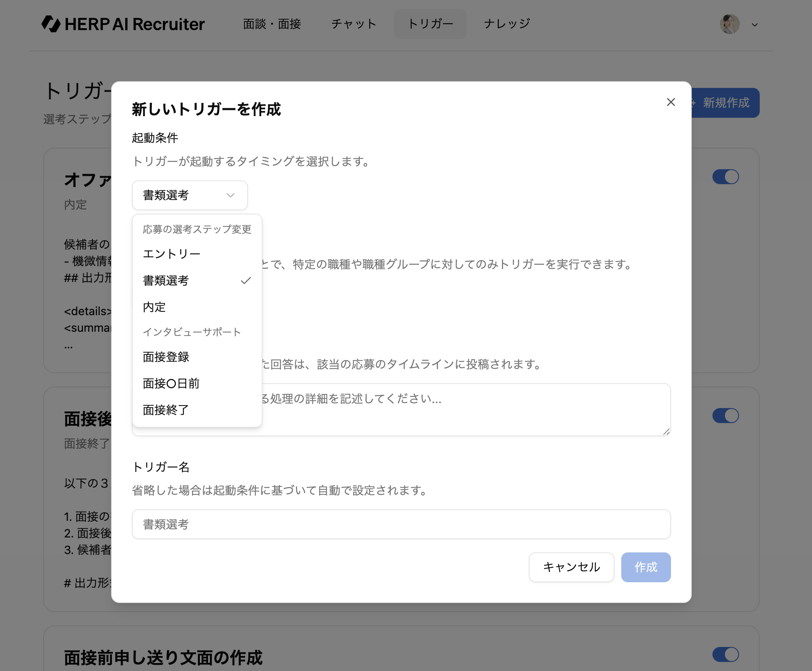Click the user avatar in header
Screen dimensions: 812x671
tap(729, 24)
